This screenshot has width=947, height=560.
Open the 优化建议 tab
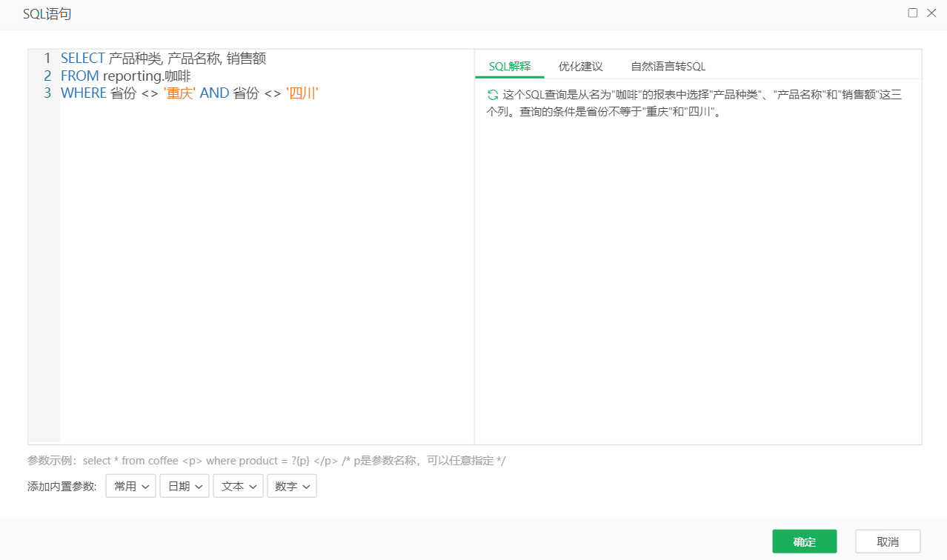(x=581, y=67)
